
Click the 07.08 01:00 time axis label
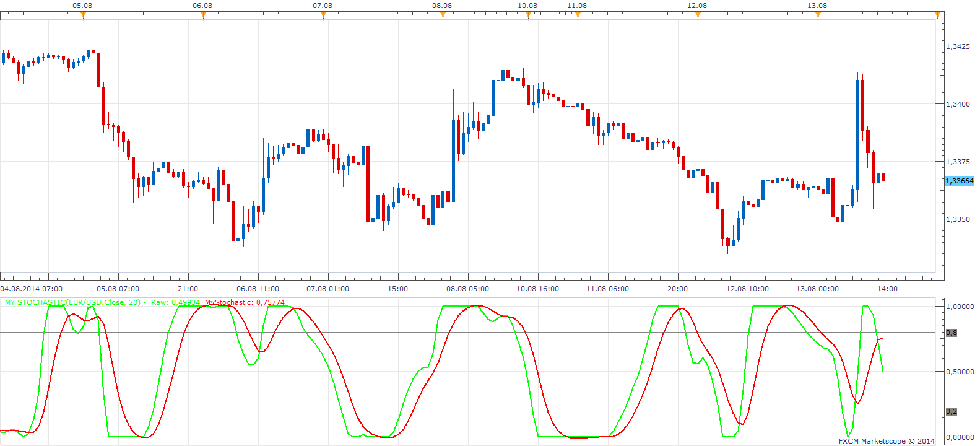(x=328, y=289)
